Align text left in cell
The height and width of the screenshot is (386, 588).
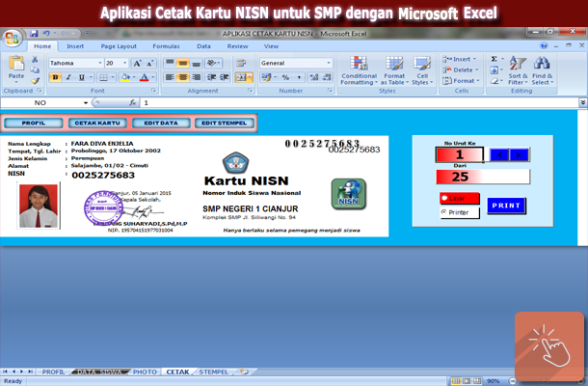point(170,77)
